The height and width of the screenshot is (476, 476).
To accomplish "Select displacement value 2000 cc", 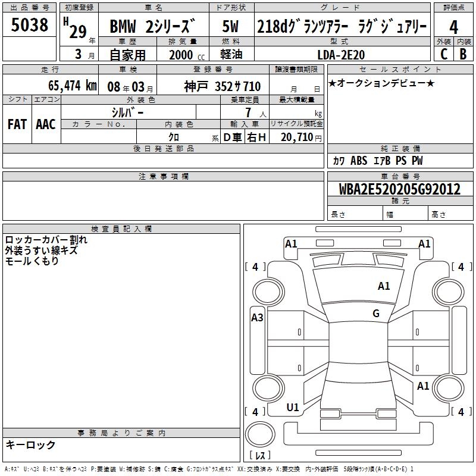I will (187, 55).
